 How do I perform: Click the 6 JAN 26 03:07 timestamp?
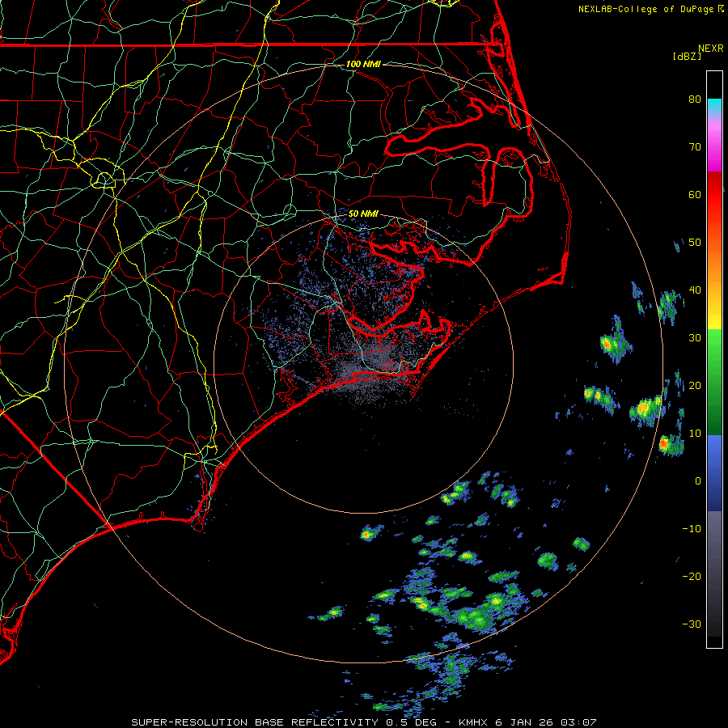coord(546,722)
